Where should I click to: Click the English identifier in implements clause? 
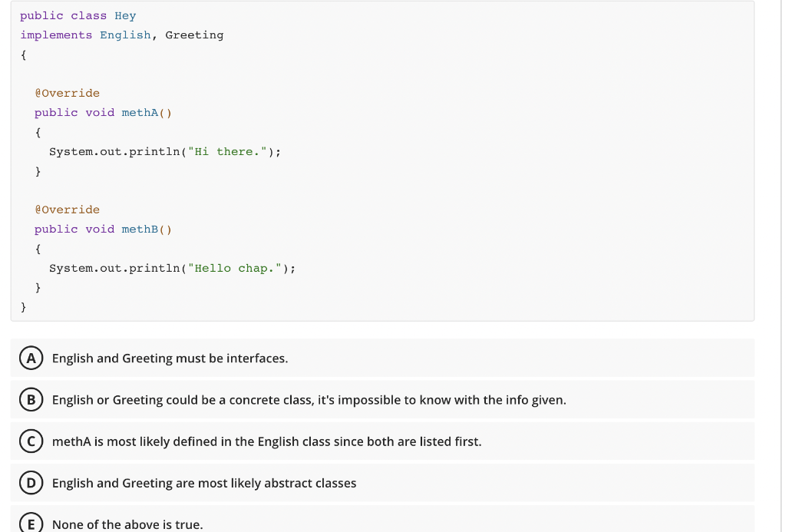pyautogui.click(x=125, y=35)
